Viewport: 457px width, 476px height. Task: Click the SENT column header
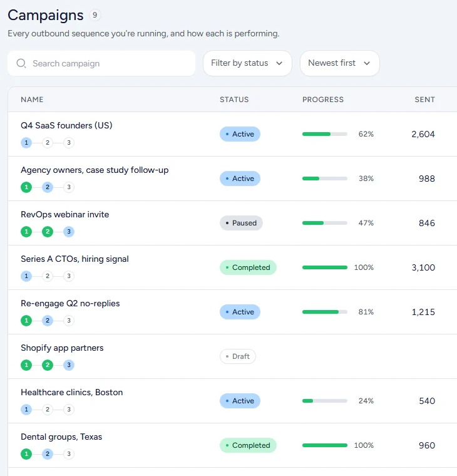(x=425, y=100)
